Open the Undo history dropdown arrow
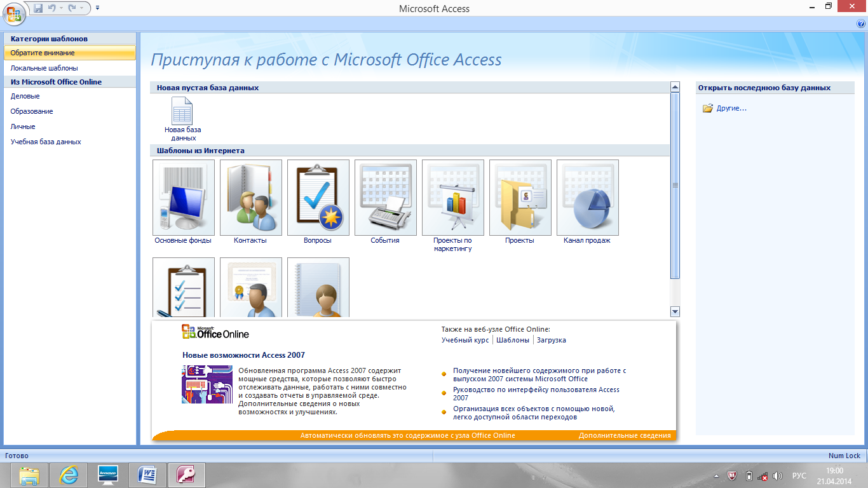This screenshot has width=868, height=488. pos(62,8)
